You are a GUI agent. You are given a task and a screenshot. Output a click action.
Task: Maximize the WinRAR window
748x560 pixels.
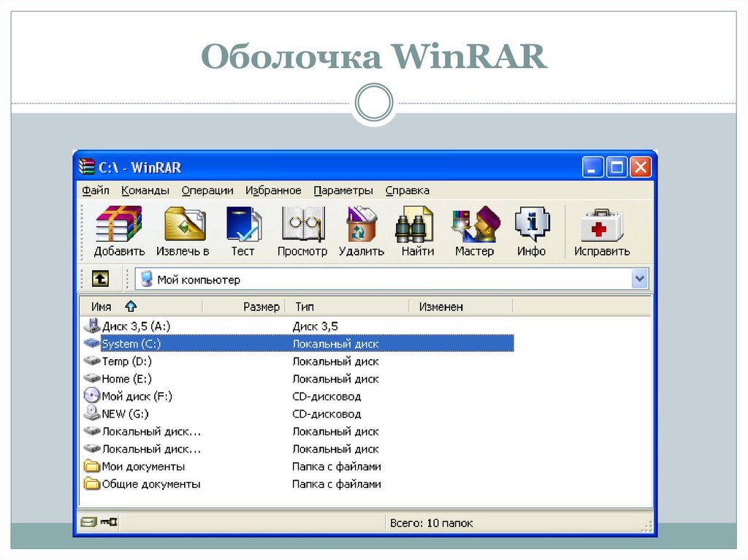pos(617,167)
